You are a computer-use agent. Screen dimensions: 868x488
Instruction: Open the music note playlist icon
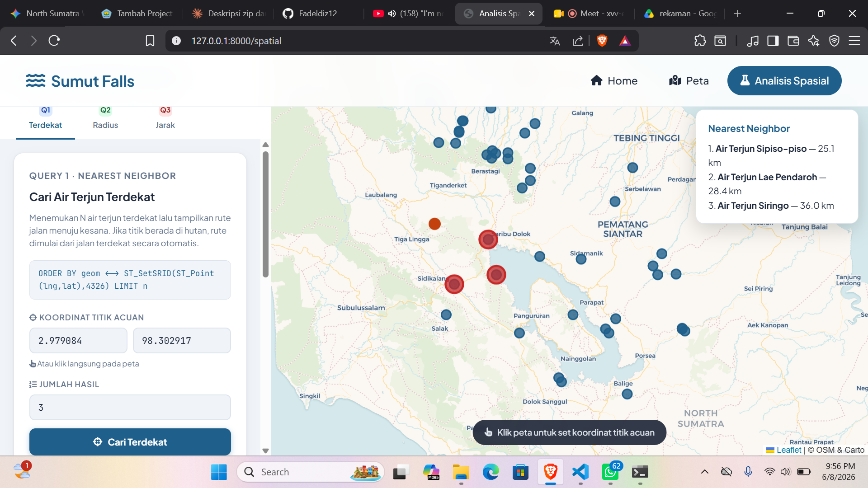pos(753,41)
